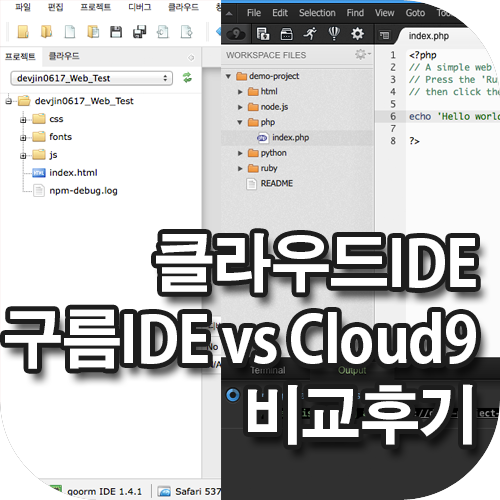Image resolution: width=500 pixels, height=500 pixels.
Task: Click the open project book icon in goorm toolbar
Action: 46,32
